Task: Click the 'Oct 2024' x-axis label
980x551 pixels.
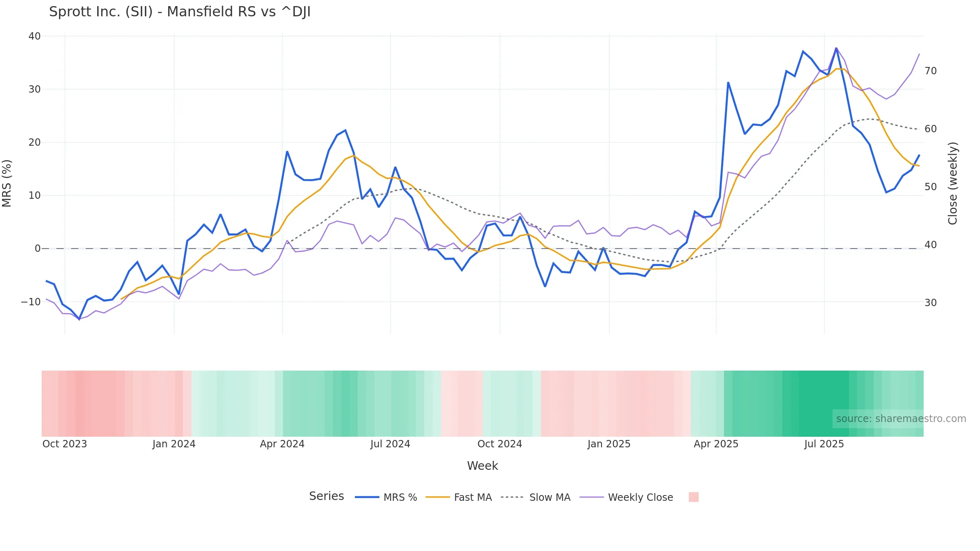Action: (x=500, y=444)
